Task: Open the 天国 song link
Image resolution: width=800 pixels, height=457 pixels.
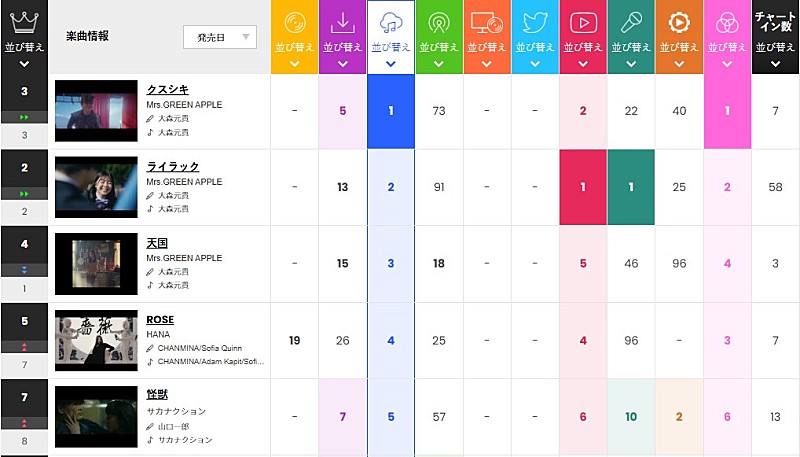Action: [157, 243]
